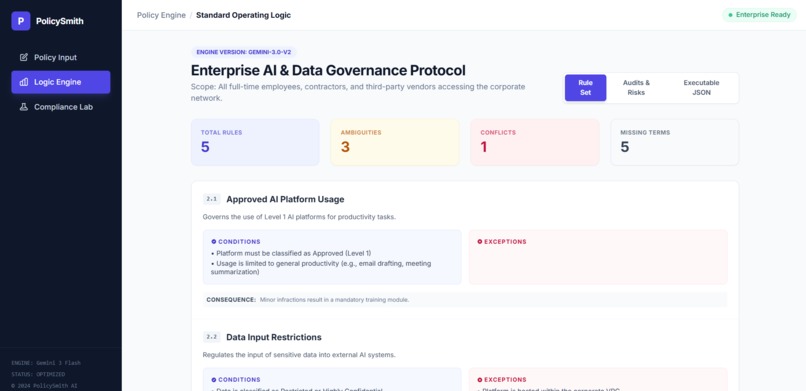Open the Conflicts stat card
The height and width of the screenshot is (391, 806).
click(x=535, y=142)
